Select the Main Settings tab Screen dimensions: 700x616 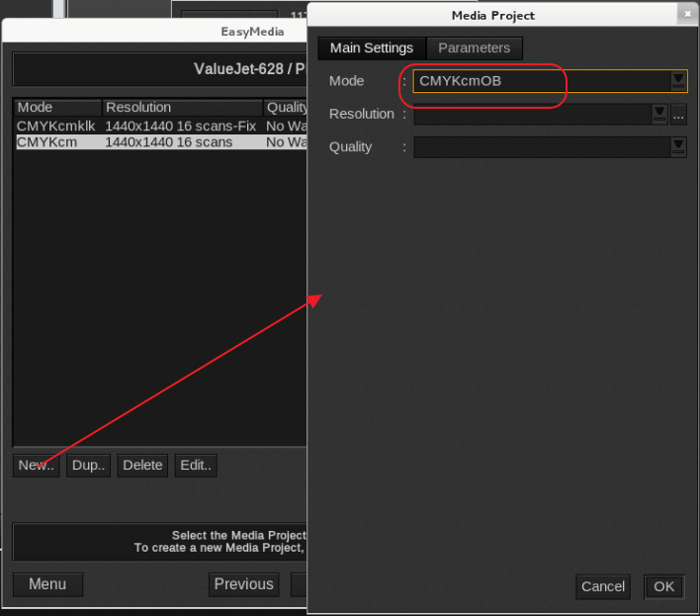coord(372,48)
